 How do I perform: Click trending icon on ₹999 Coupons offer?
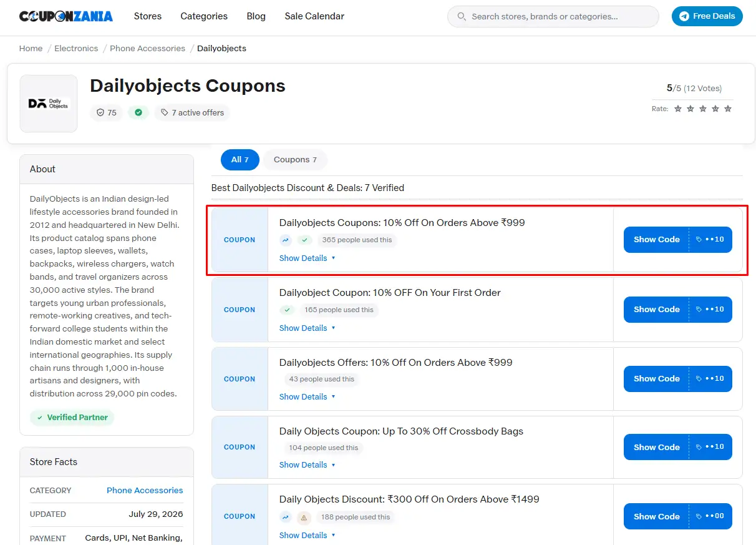[286, 240]
